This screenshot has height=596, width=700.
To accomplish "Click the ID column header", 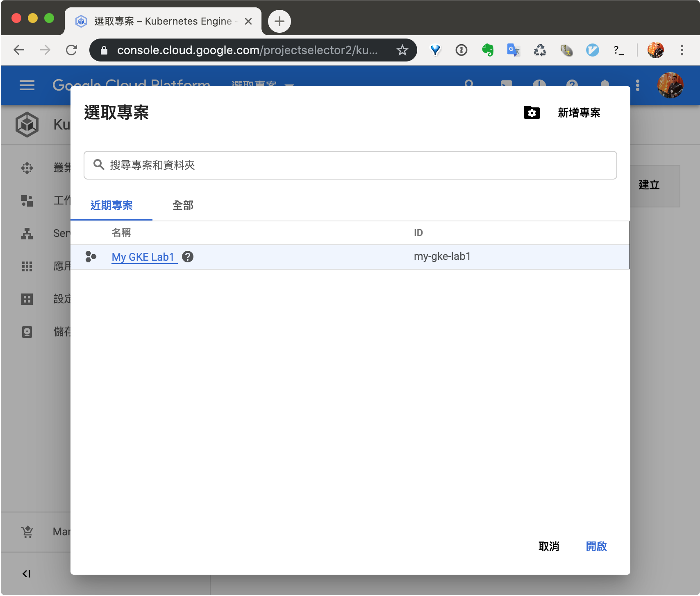I will click(418, 233).
